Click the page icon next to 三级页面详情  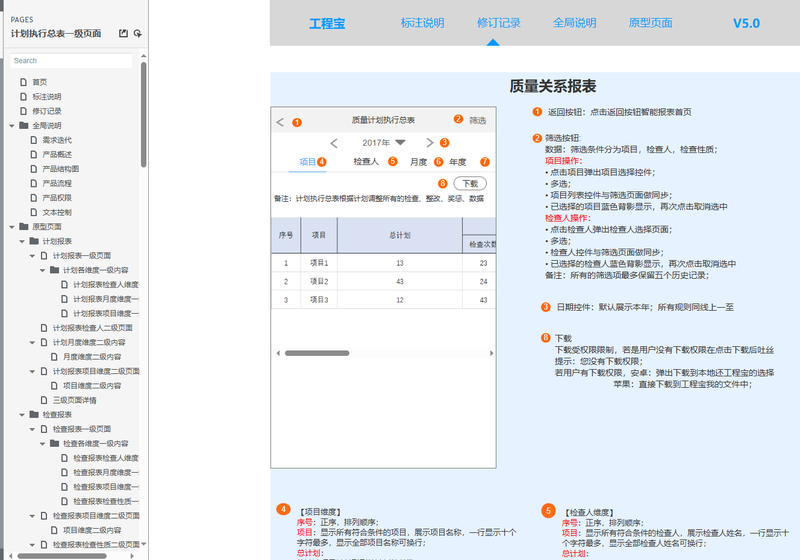pyautogui.click(x=44, y=400)
